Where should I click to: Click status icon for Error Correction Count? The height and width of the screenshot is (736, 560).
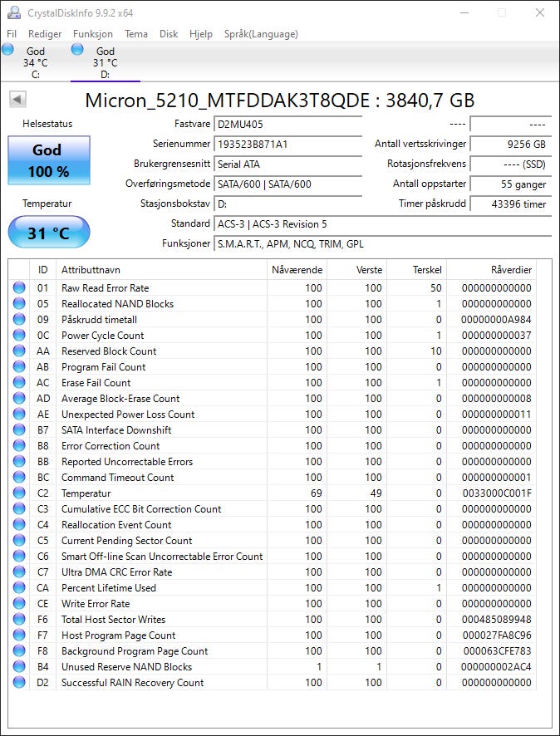pos(19,445)
